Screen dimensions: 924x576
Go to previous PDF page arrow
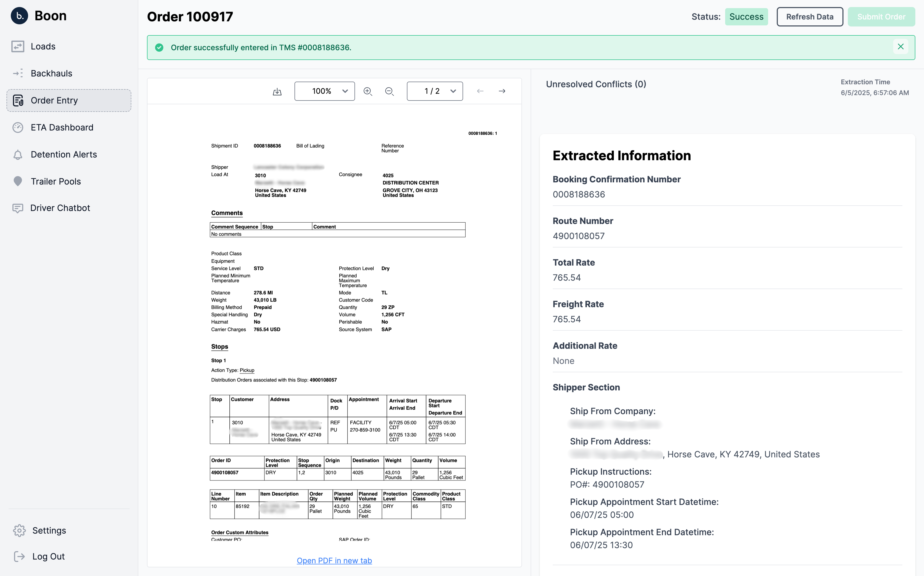click(480, 91)
